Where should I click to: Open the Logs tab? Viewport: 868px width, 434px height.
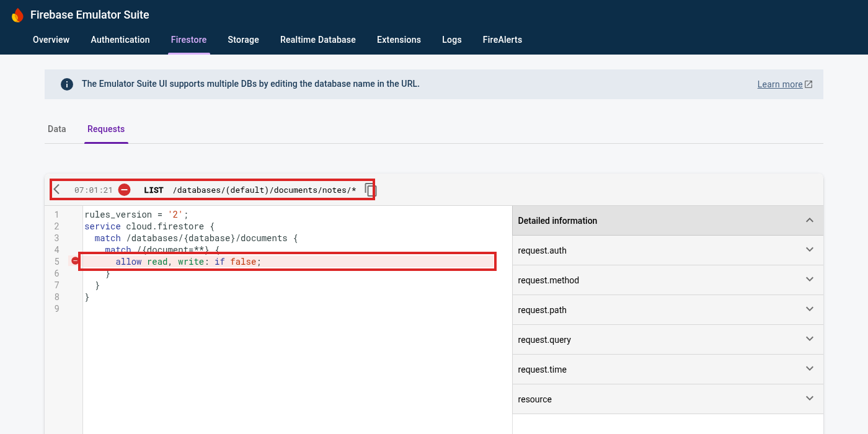pyautogui.click(x=452, y=40)
